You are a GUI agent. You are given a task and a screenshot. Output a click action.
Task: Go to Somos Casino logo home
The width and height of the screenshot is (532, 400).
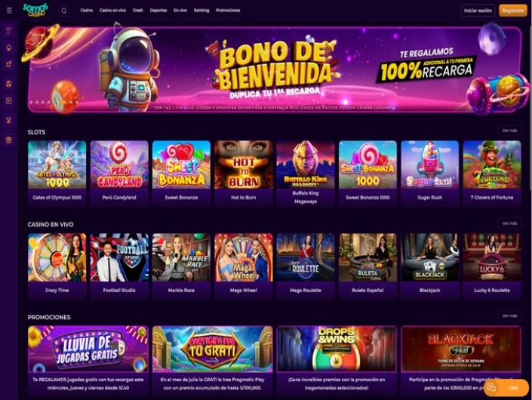click(x=35, y=10)
